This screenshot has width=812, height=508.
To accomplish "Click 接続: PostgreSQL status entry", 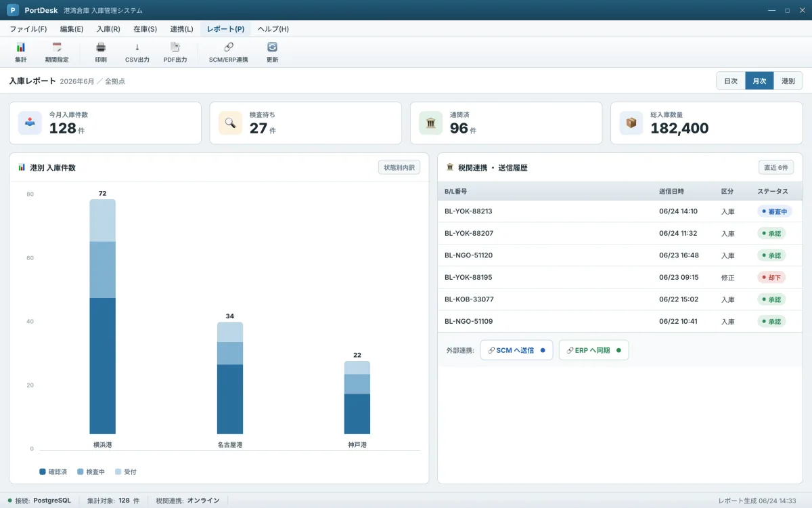I will (39, 501).
